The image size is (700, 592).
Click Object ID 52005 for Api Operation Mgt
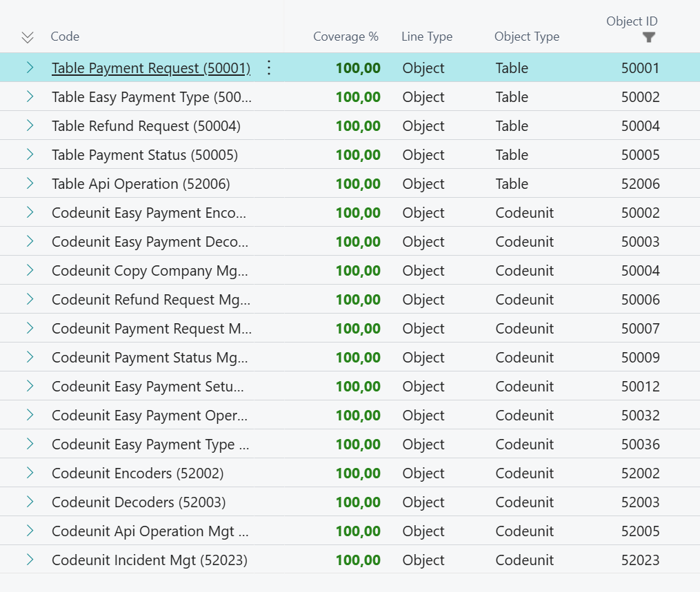[640, 531]
